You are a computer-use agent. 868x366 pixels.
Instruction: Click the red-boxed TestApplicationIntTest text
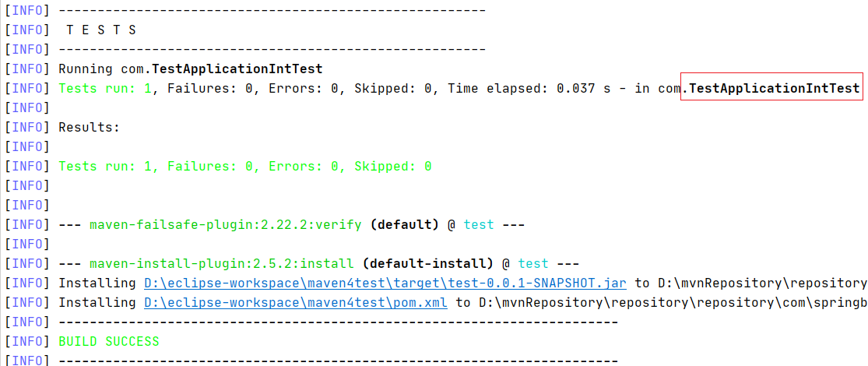coord(775,88)
